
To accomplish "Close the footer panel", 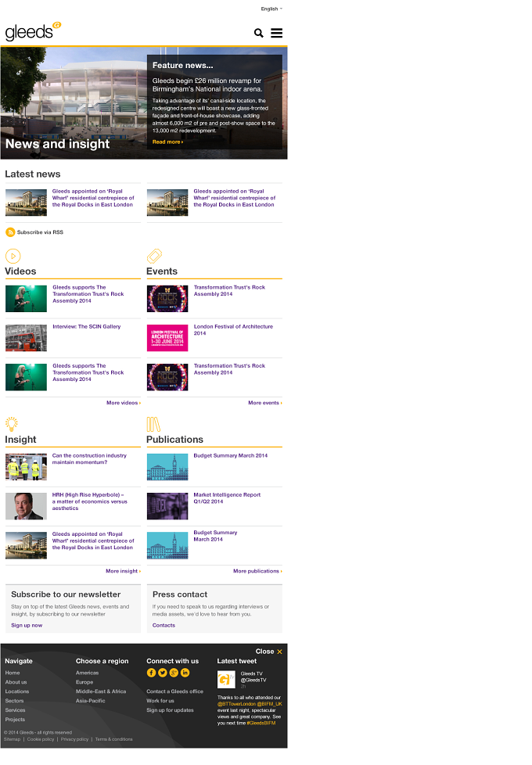I will (x=269, y=652).
